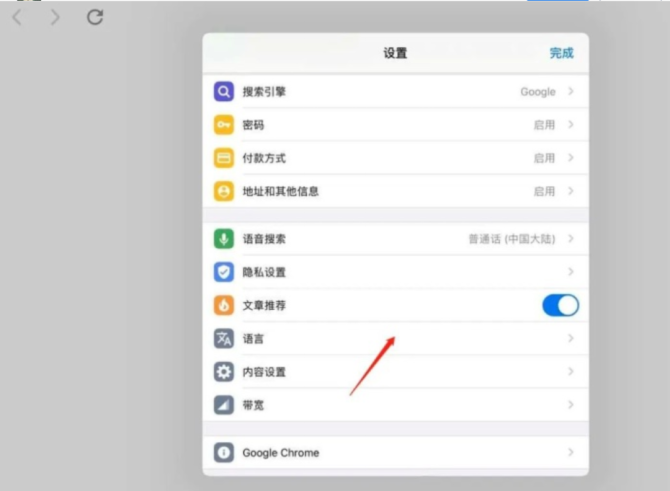670x491 pixels.
Task: Open 地址和其他信息 via its chevron
Action: (571, 191)
